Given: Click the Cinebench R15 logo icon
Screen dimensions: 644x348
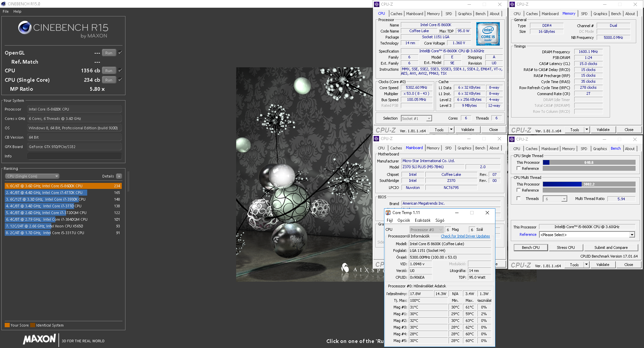Looking at the screenshot, I should 25,27.
